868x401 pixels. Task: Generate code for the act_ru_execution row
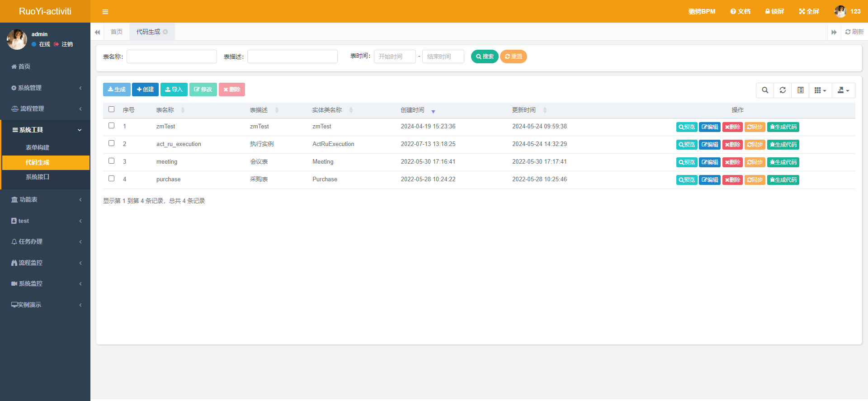click(x=783, y=145)
